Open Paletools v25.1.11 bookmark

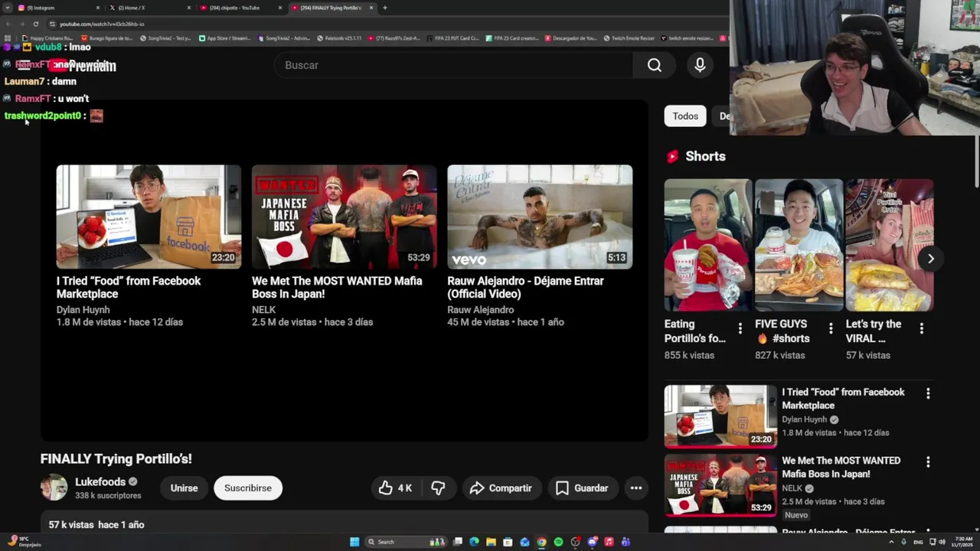click(338, 37)
